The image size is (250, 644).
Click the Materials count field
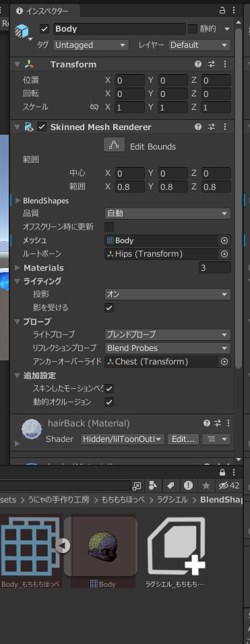[x=215, y=268]
